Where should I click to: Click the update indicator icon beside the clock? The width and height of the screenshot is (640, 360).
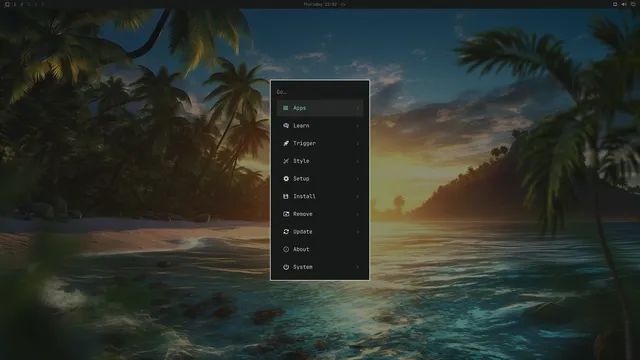point(343,4)
